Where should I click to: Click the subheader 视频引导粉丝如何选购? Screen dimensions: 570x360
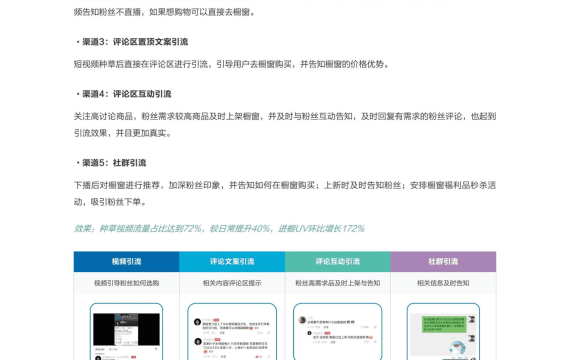(x=127, y=283)
